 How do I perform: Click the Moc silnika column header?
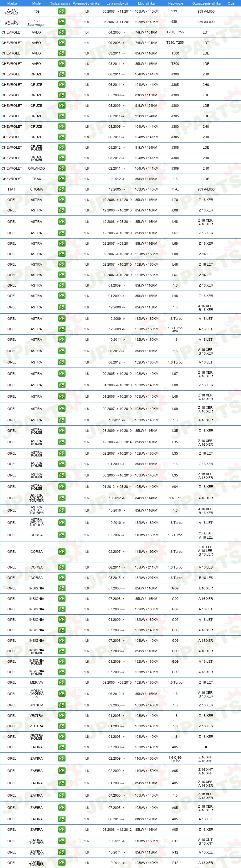[146, 3]
